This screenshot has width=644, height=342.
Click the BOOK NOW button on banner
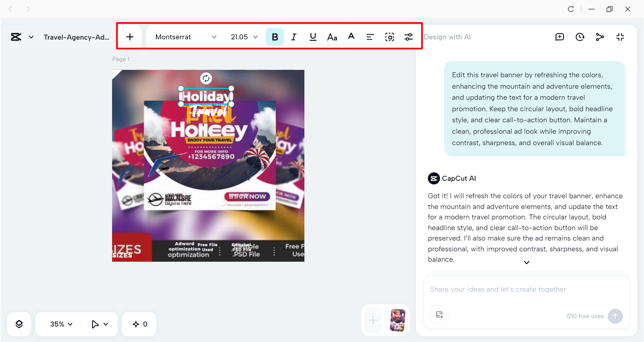pyautogui.click(x=247, y=196)
